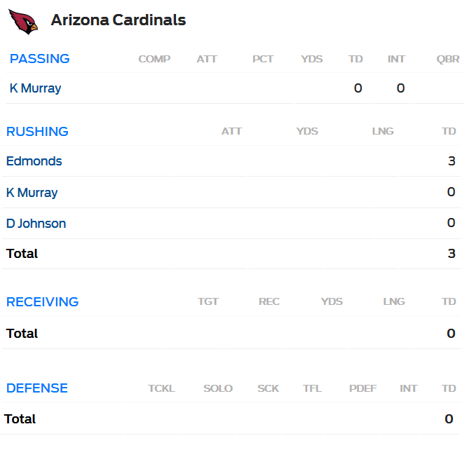This screenshot has width=476, height=450.
Task: Open Edmonds player link under Rushing
Action: coord(34,161)
